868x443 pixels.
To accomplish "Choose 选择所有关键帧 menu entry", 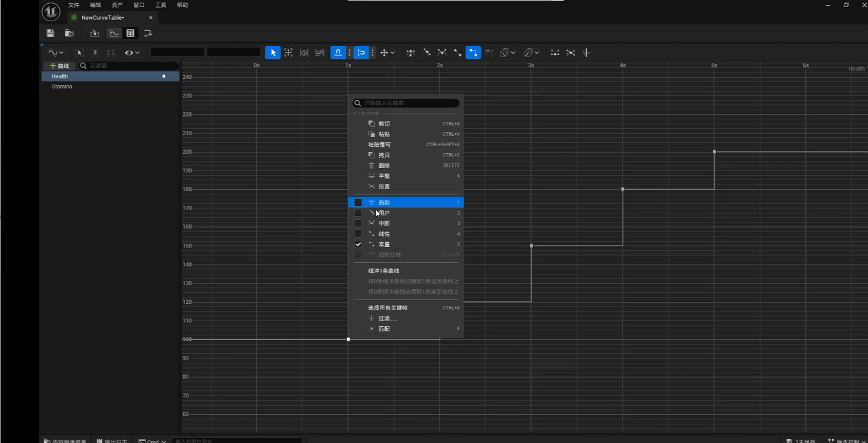I will tap(406, 308).
